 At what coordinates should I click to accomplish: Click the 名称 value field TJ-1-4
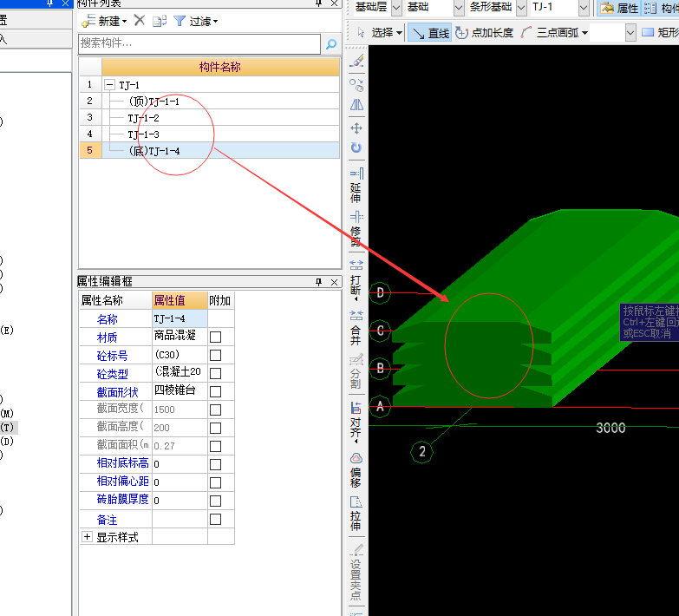pyautogui.click(x=180, y=318)
